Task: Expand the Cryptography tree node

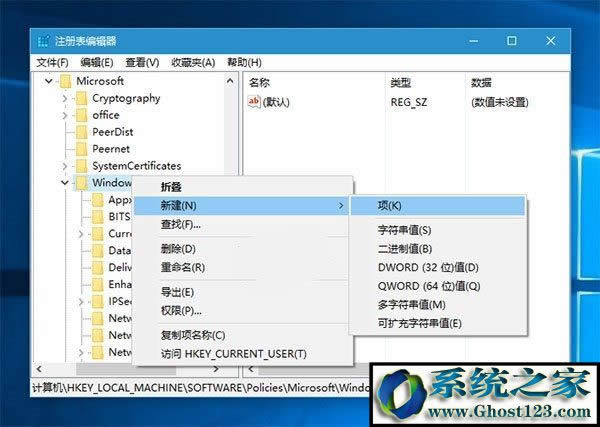Action: tap(65, 98)
